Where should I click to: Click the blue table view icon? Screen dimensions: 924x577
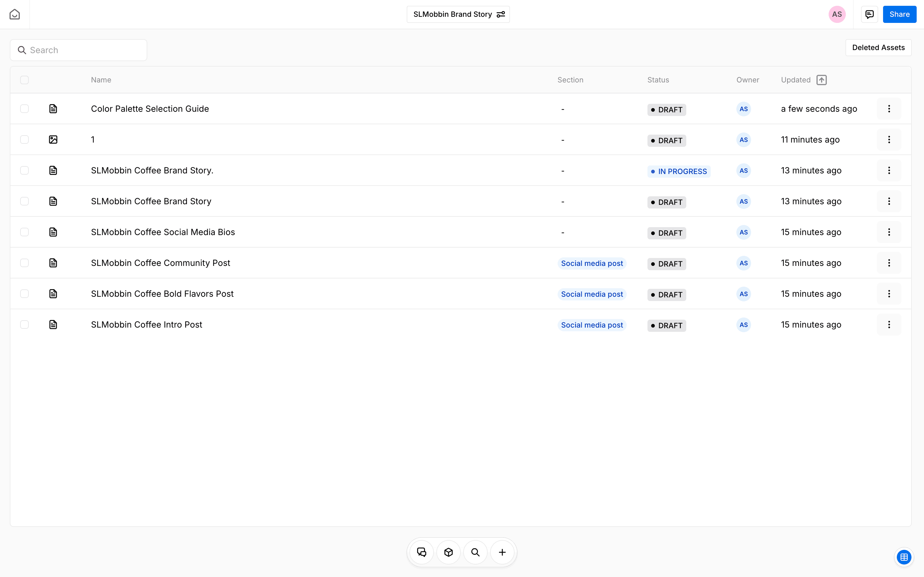coord(904,557)
